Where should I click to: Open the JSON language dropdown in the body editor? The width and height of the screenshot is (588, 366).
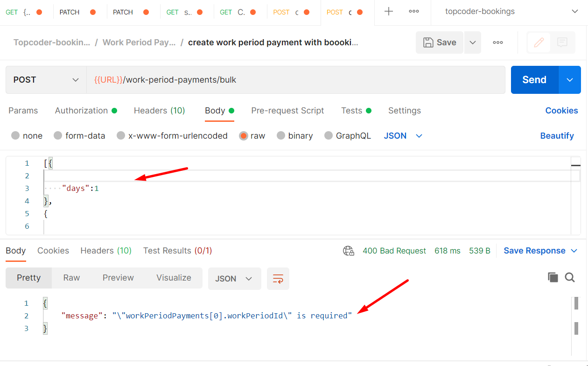(403, 135)
